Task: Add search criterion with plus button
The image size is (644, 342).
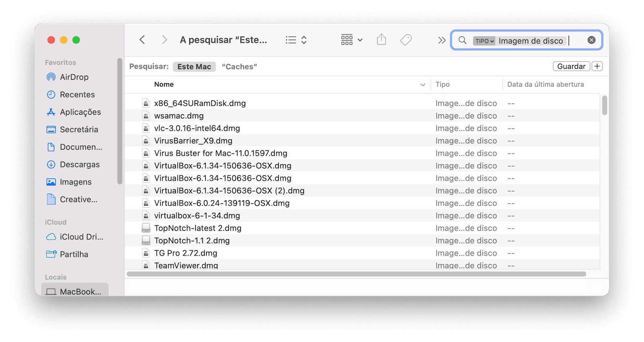Action: pyautogui.click(x=597, y=66)
